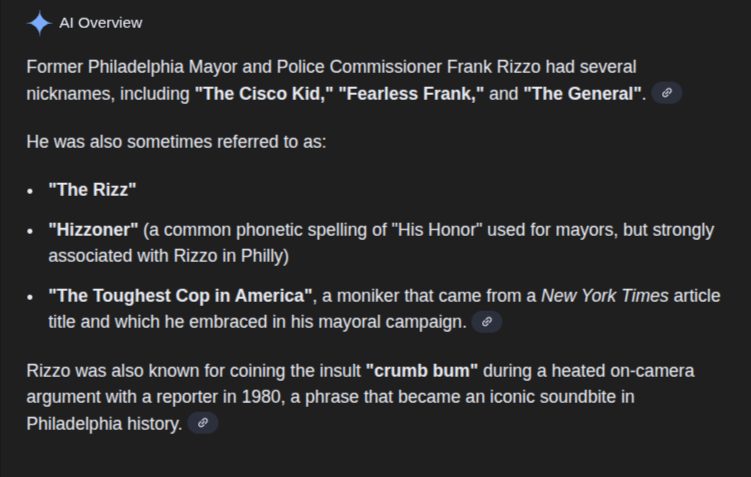Click "The Toughest Cop in America" text

pos(182,296)
